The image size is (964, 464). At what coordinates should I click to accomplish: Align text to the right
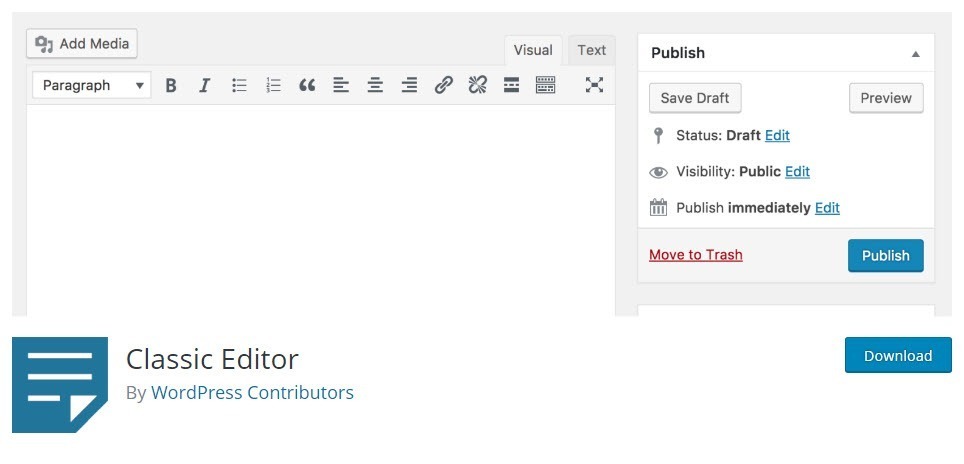pos(409,86)
